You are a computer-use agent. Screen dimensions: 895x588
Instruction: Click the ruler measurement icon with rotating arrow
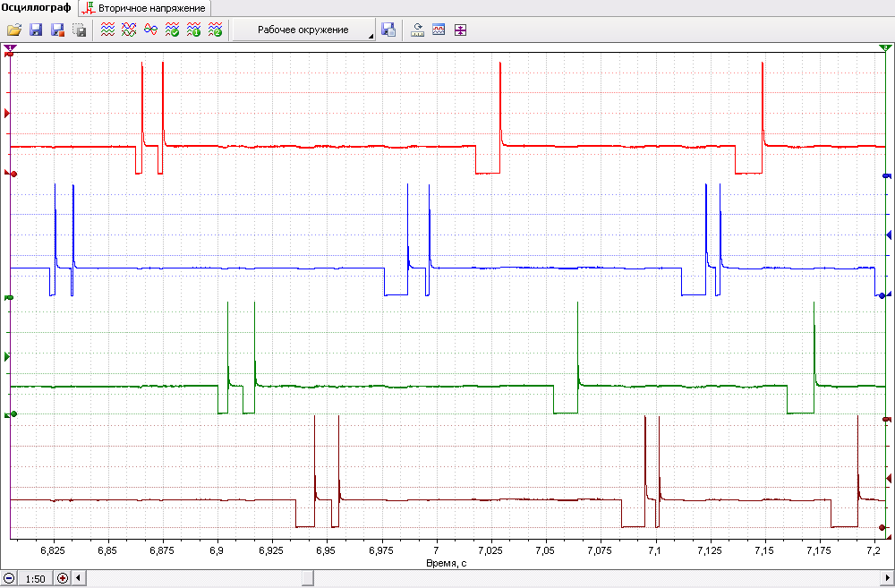point(417,30)
